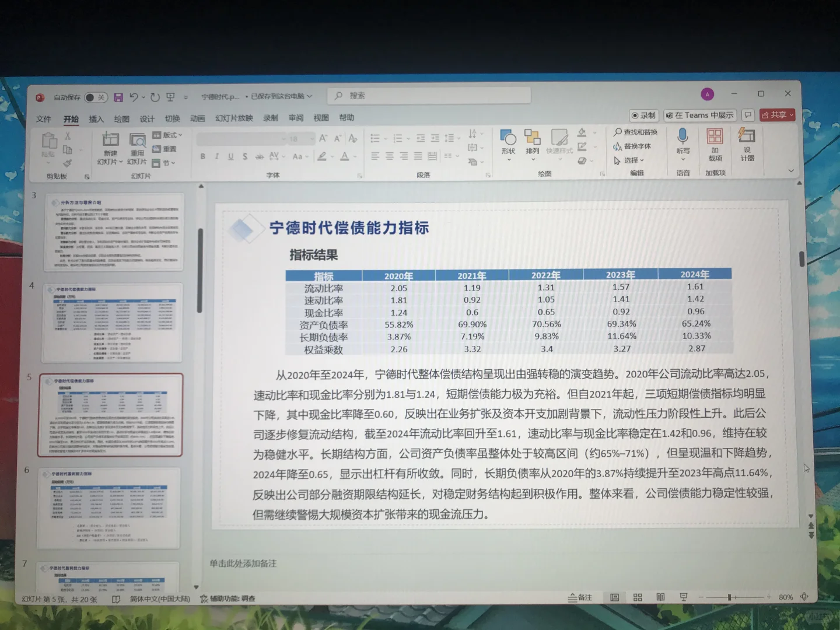Click the 录制 record button
Viewport: 840px width, 630px height.
point(644,116)
